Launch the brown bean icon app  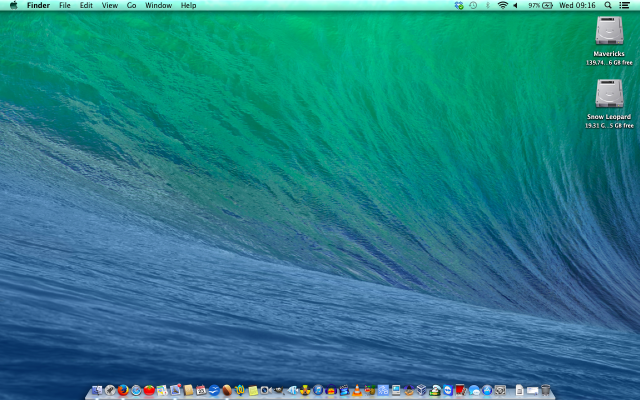227,390
